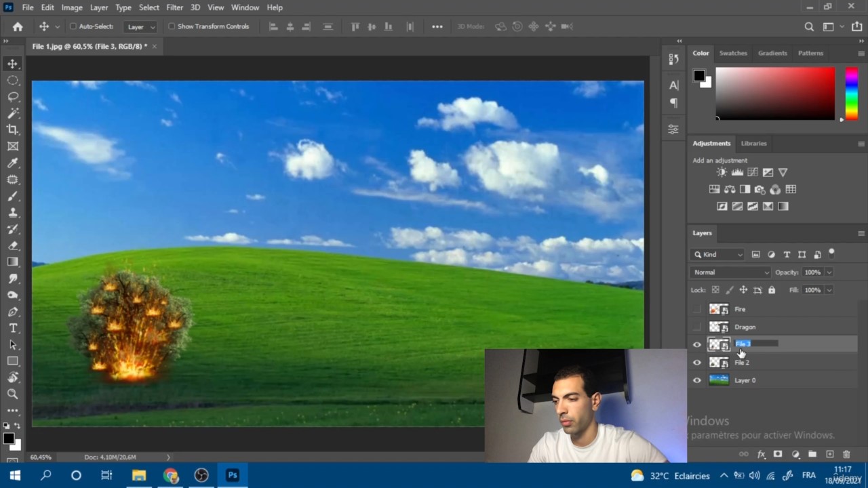
Task: Open the File menu
Action: (x=28, y=7)
